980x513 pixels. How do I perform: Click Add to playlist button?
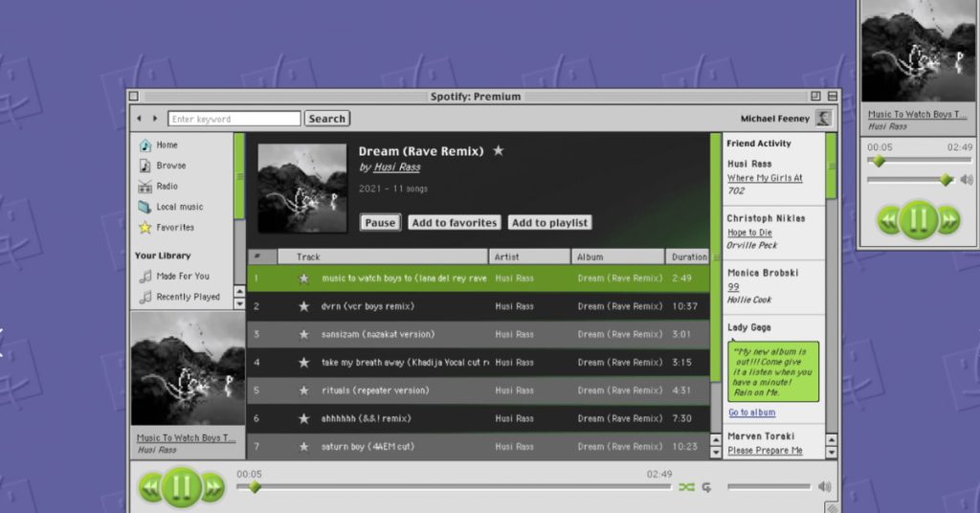point(550,222)
